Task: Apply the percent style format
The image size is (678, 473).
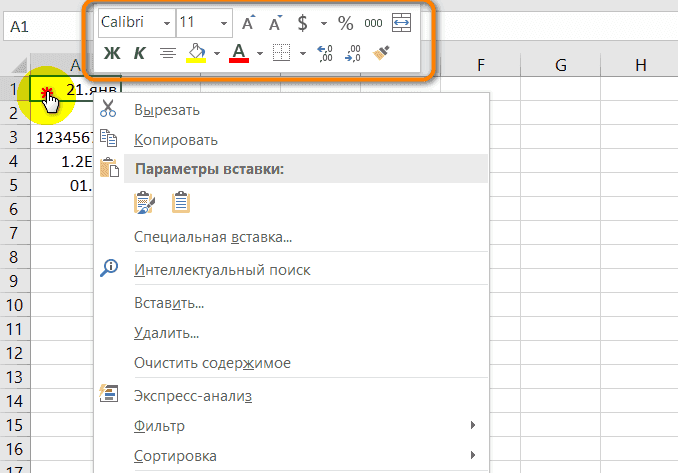Action: tap(345, 22)
